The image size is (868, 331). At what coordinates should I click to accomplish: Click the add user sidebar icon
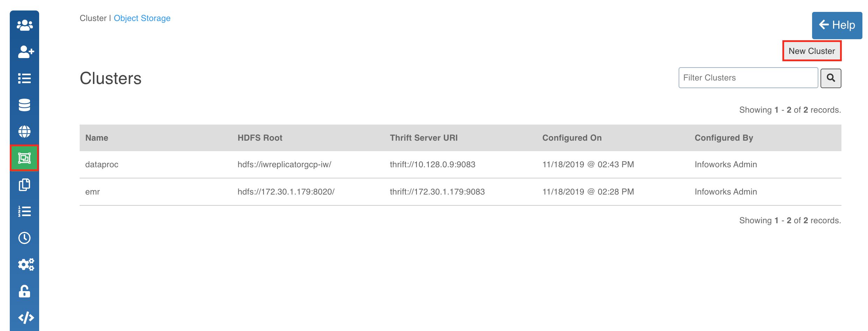click(26, 52)
